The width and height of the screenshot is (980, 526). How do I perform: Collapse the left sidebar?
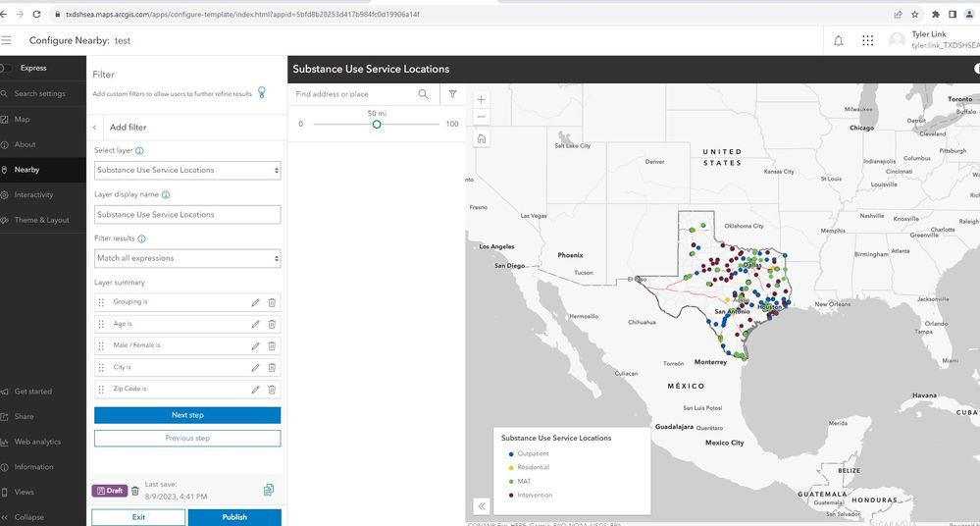(x=42, y=517)
